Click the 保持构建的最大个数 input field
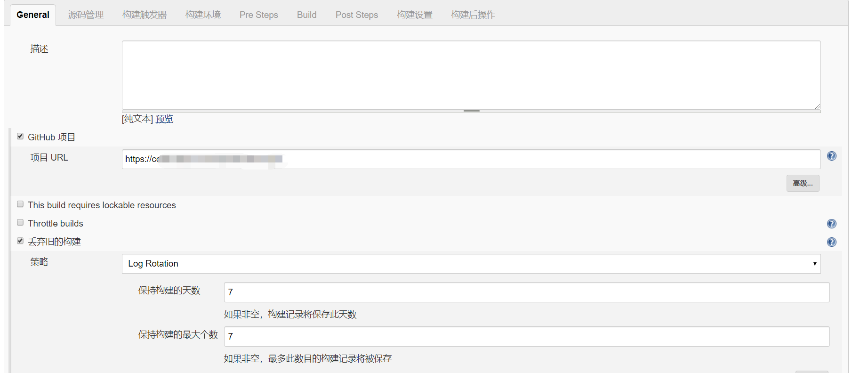The width and height of the screenshot is (868, 373). [x=527, y=336]
